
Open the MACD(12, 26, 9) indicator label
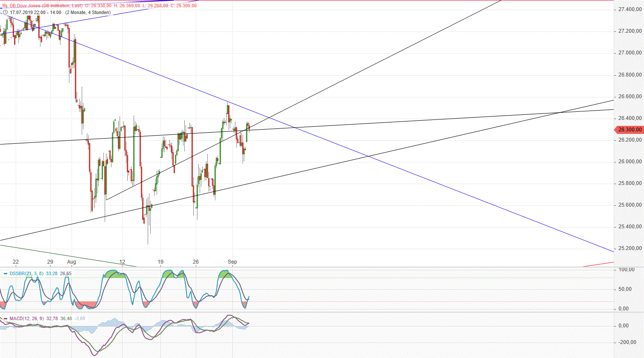click(26, 318)
